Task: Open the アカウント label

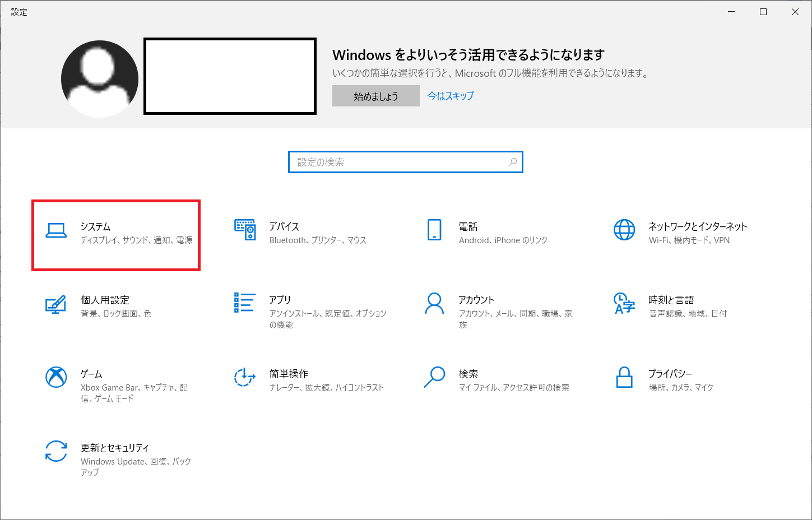Action: tap(477, 300)
